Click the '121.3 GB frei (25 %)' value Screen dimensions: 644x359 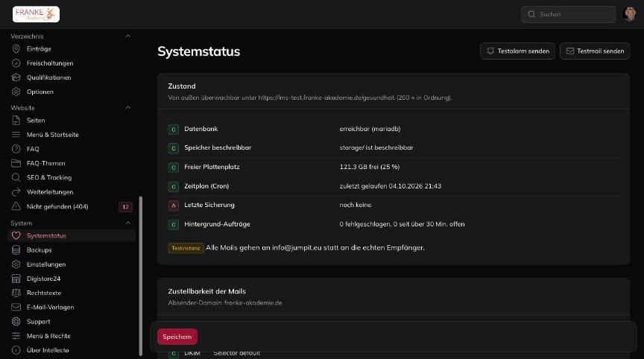tap(369, 167)
